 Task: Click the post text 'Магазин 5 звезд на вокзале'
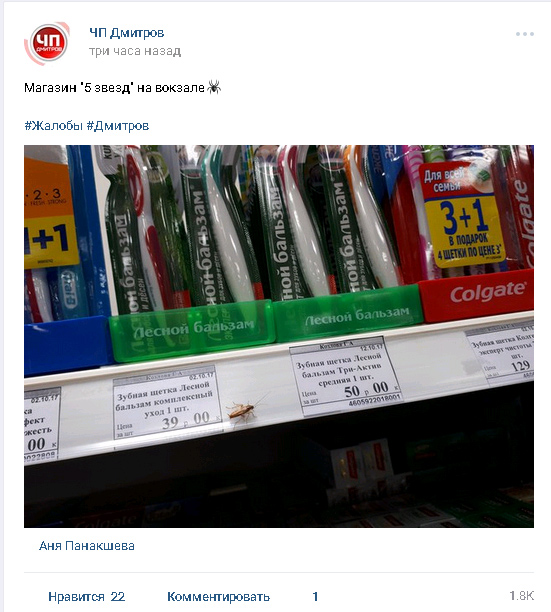tap(114, 87)
